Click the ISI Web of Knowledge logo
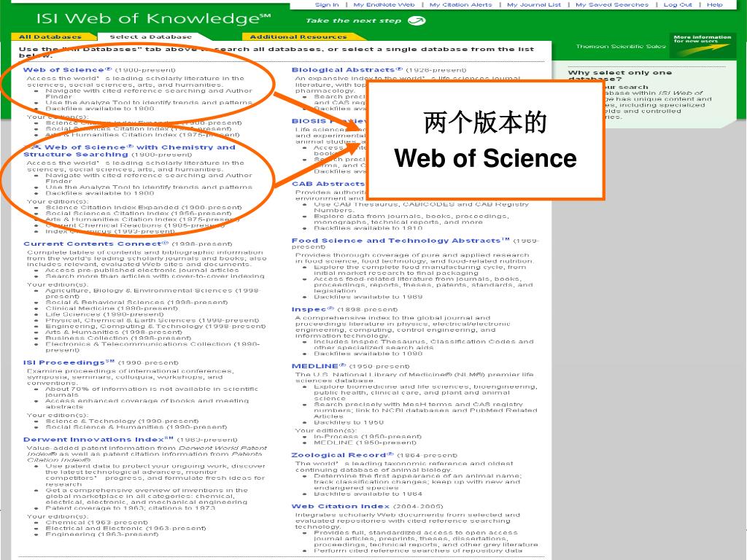The image size is (747, 560). pos(153,19)
